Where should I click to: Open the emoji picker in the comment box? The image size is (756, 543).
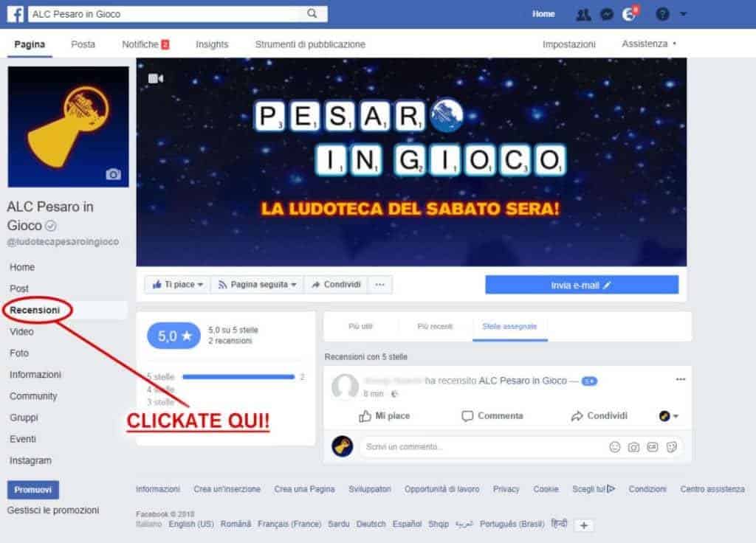tap(615, 447)
